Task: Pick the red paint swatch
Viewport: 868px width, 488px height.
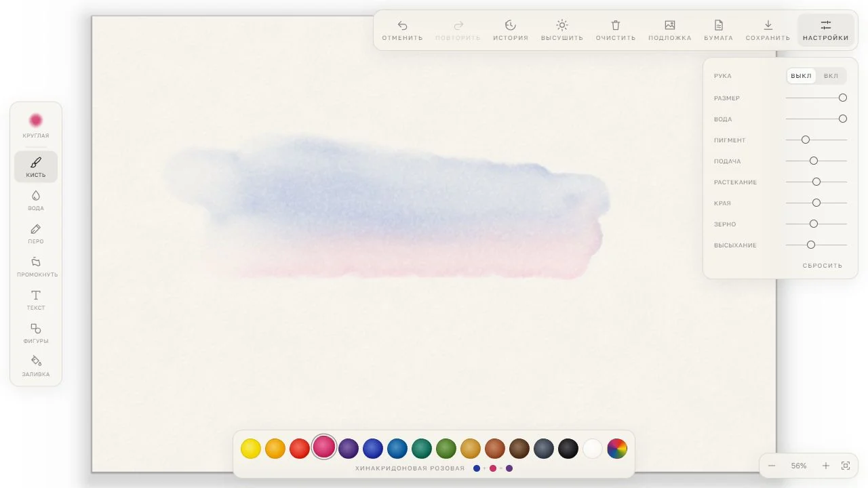Action: 300,449
